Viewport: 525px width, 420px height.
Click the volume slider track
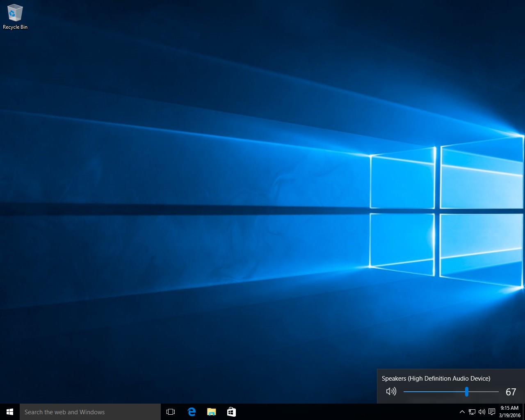click(x=451, y=392)
